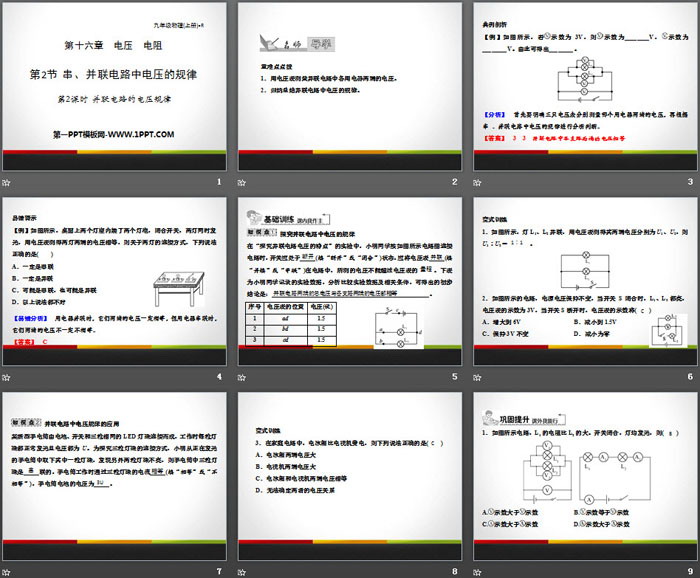Click the 巩固提升 heading on slide 9
The width and height of the screenshot is (700, 578).
click(x=514, y=420)
